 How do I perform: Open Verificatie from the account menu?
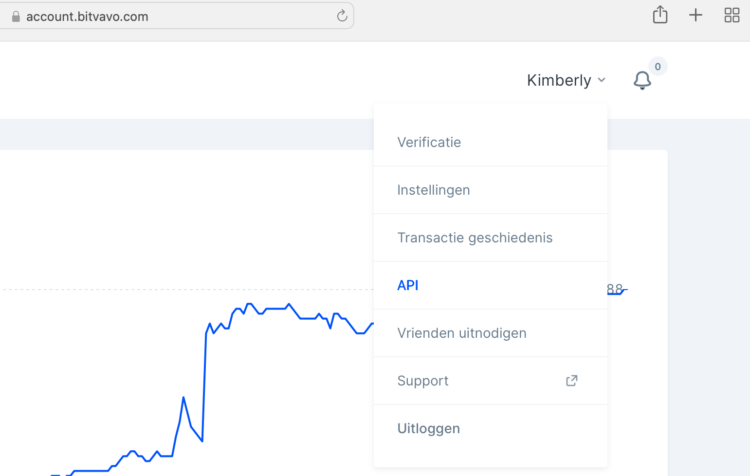click(x=429, y=142)
